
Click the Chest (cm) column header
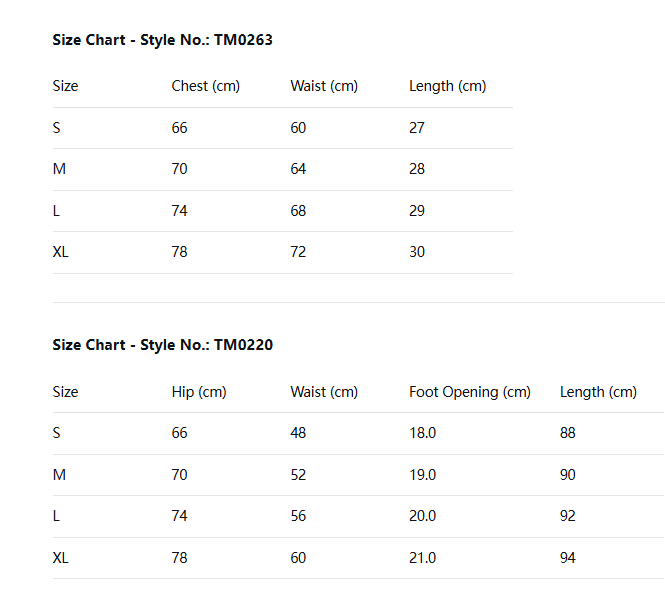click(206, 86)
